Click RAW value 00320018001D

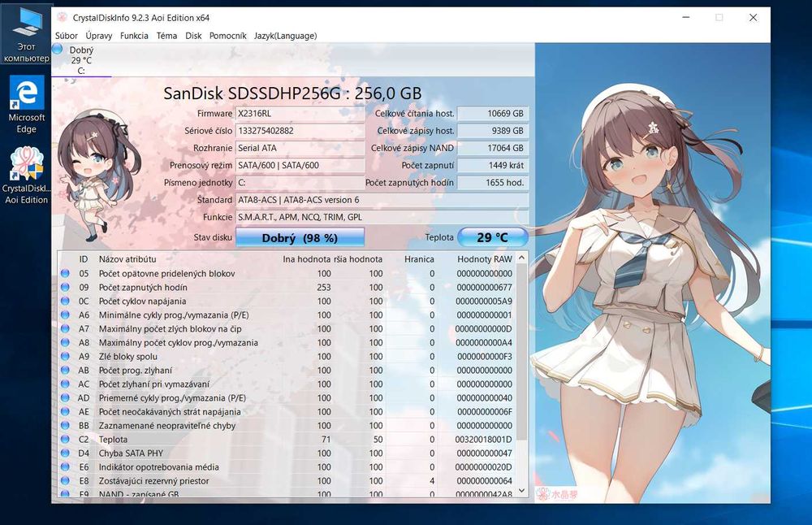point(484,440)
